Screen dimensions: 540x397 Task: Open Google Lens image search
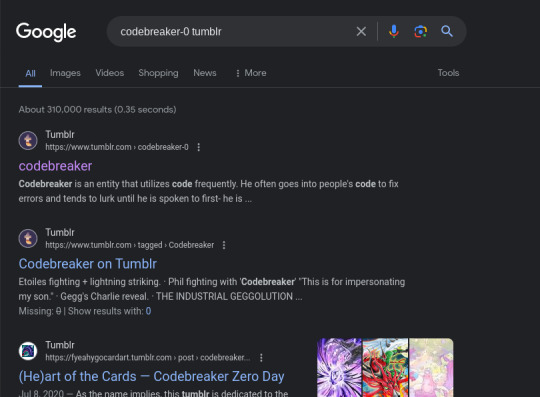pyautogui.click(x=420, y=31)
